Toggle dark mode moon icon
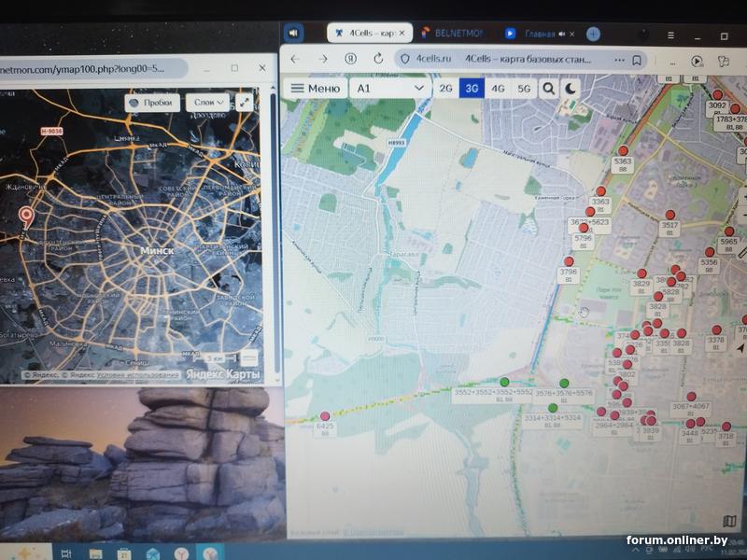The image size is (747, 560). [571, 89]
